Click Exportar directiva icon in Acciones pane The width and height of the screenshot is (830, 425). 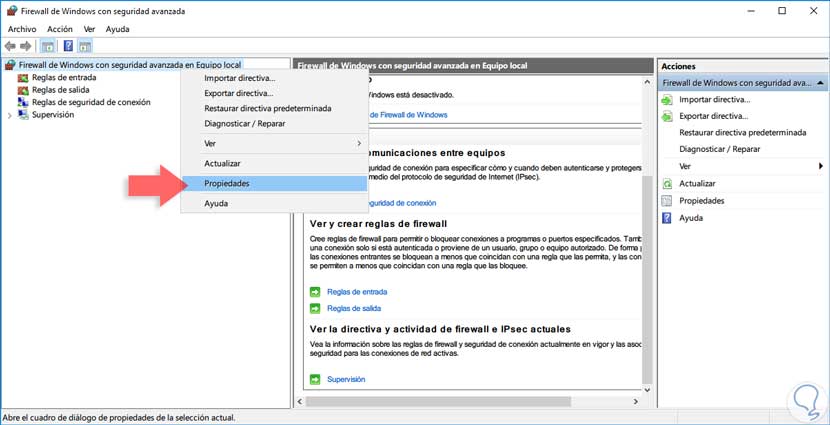(x=667, y=116)
